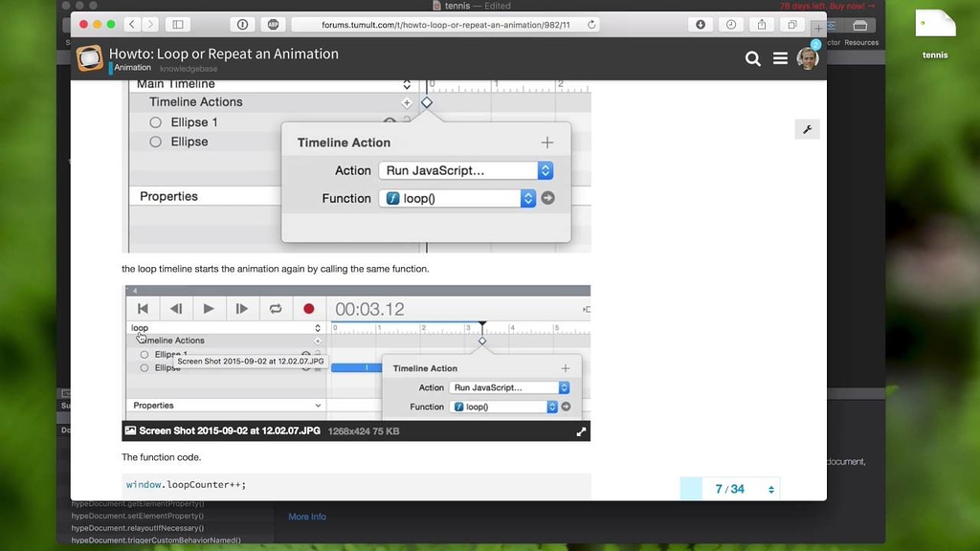The image size is (980, 551).
Task: Click the Animation category label in the header
Action: [x=132, y=67]
